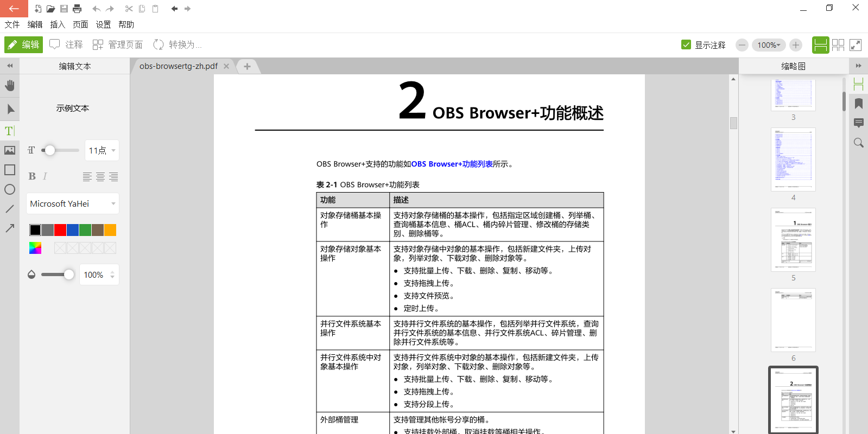Select the Line drawing tool
The width and height of the screenshot is (868, 434).
(x=10, y=209)
